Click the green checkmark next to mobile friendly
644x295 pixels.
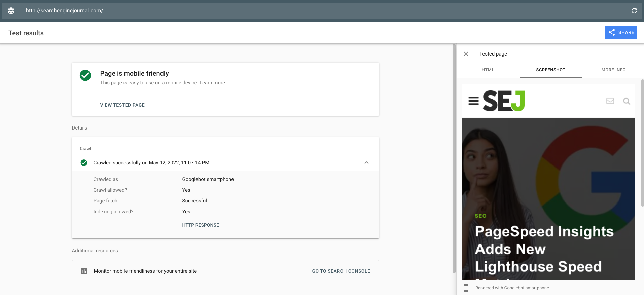[85, 75]
